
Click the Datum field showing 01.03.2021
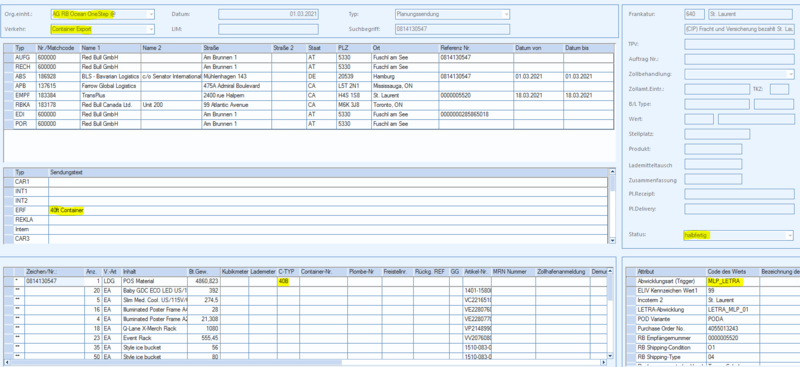(x=268, y=14)
